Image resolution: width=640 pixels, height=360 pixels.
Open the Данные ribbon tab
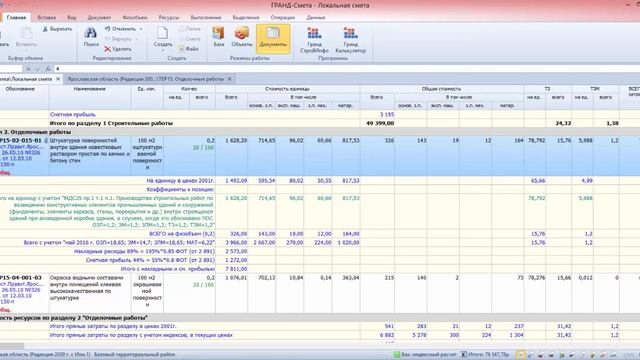coord(316,18)
